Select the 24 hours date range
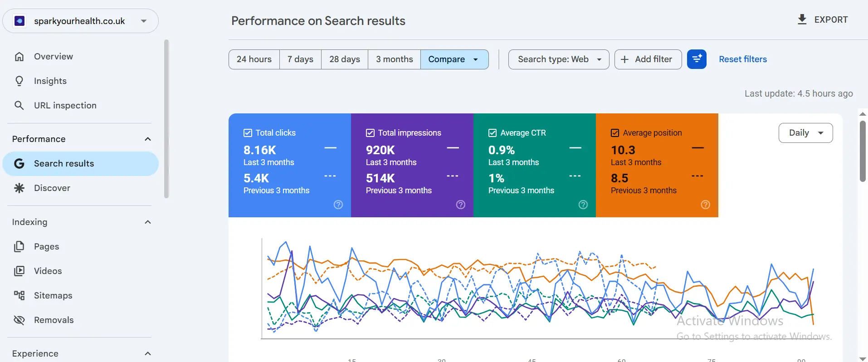Image resolution: width=868 pixels, height=362 pixels. (x=254, y=59)
